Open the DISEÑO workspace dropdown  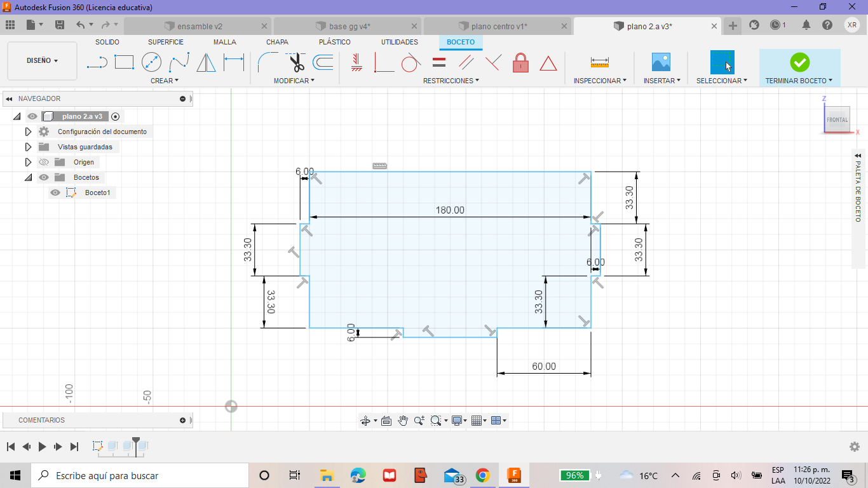coord(43,61)
